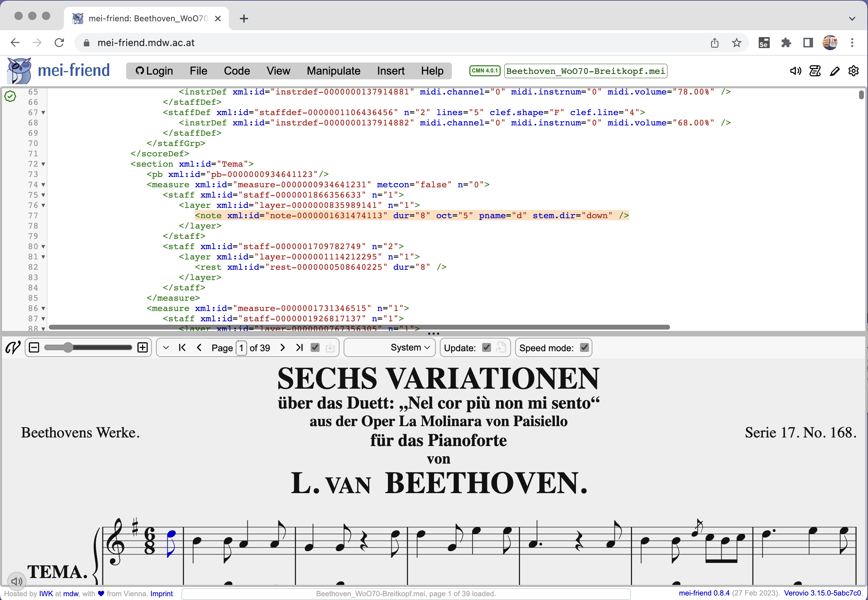Click the mei-friend home logo icon

21,70
